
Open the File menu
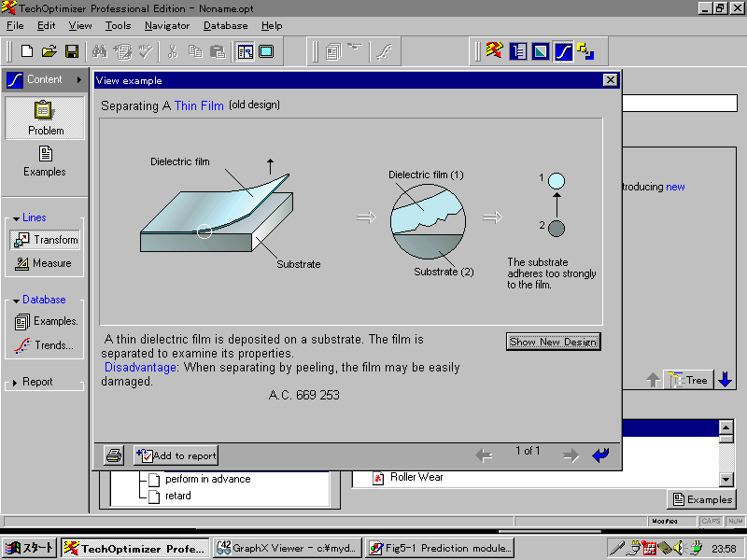pos(15,26)
